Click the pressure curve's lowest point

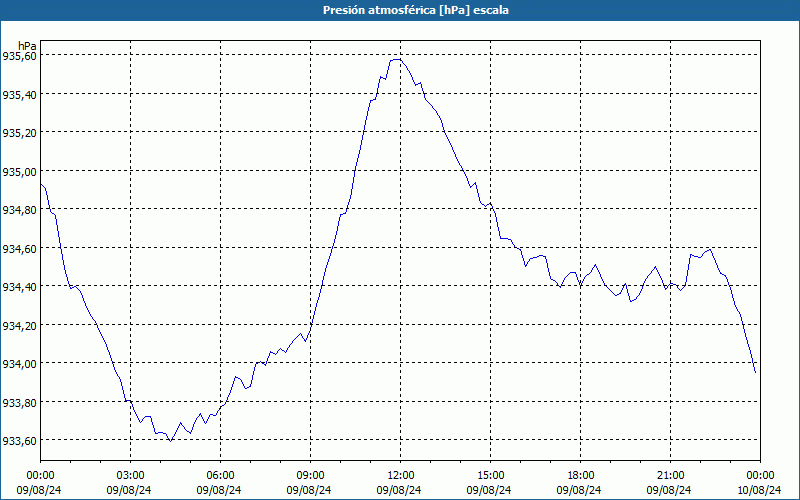point(170,441)
